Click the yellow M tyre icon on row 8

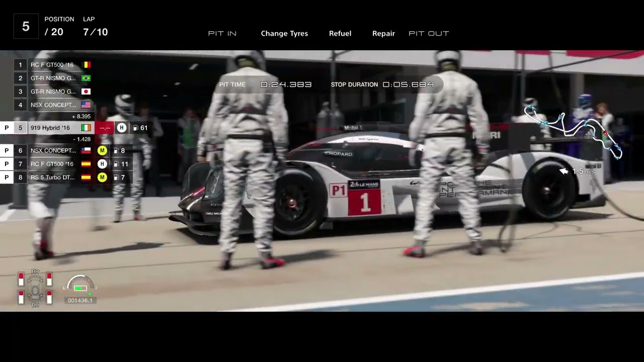pyautogui.click(x=102, y=177)
